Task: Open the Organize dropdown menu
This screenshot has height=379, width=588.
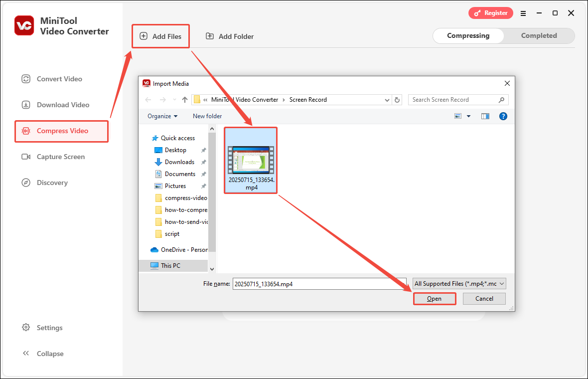Action: pyautogui.click(x=162, y=116)
